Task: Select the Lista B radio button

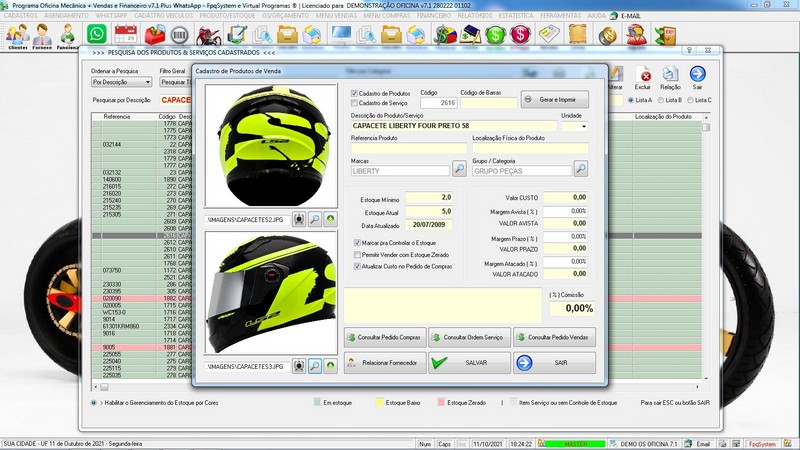Action: (x=660, y=100)
